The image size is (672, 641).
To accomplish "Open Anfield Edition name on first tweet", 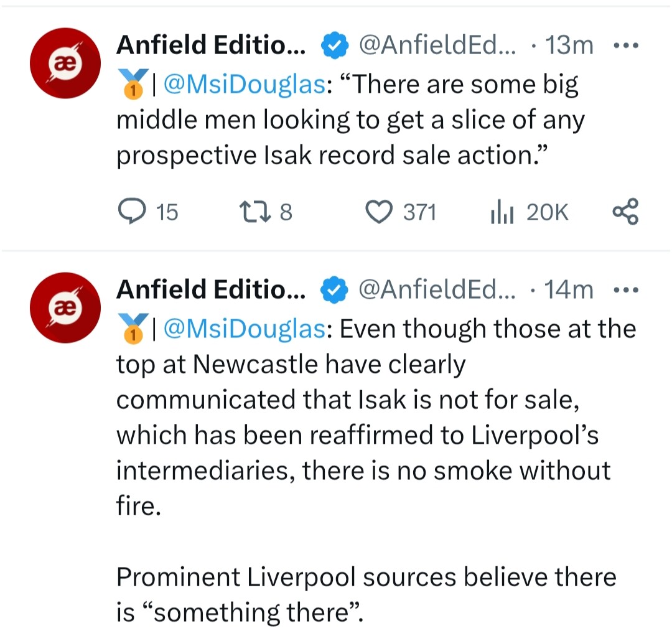I will pyautogui.click(x=211, y=45).
